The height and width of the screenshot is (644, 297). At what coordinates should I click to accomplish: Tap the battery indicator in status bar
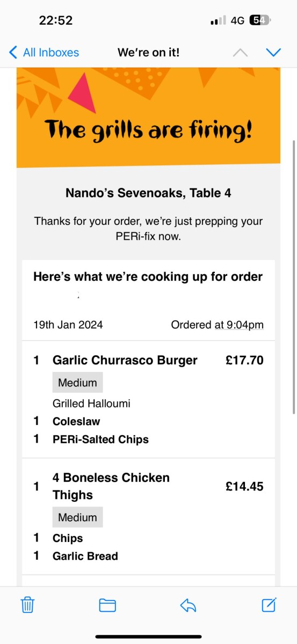[x=260, y=20]
